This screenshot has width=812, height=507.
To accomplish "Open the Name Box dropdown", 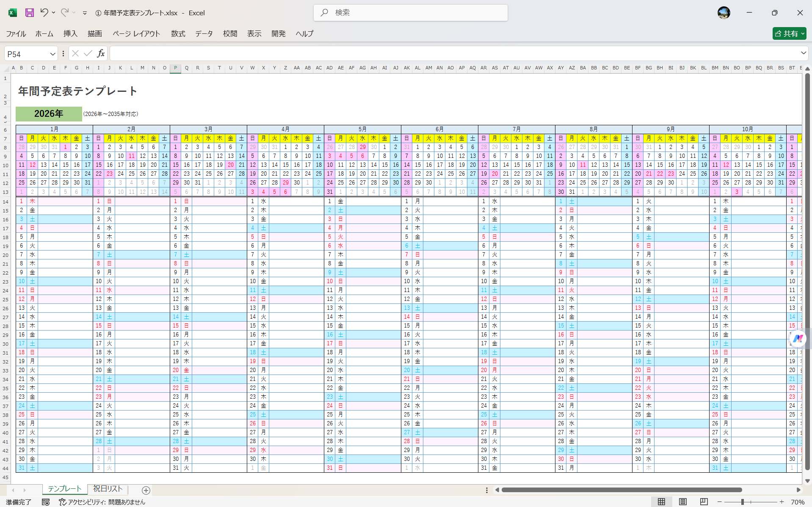I will tap(52, 53).
